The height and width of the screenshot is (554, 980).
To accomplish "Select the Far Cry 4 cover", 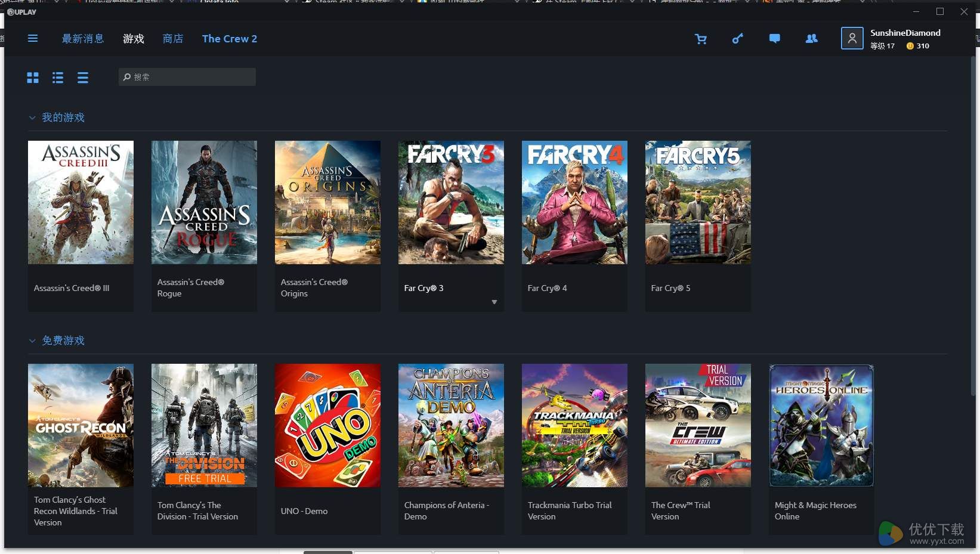I will coord(574,203).
